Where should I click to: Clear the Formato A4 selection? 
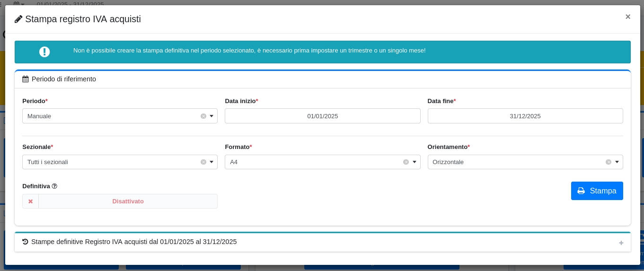click(406, 162)
